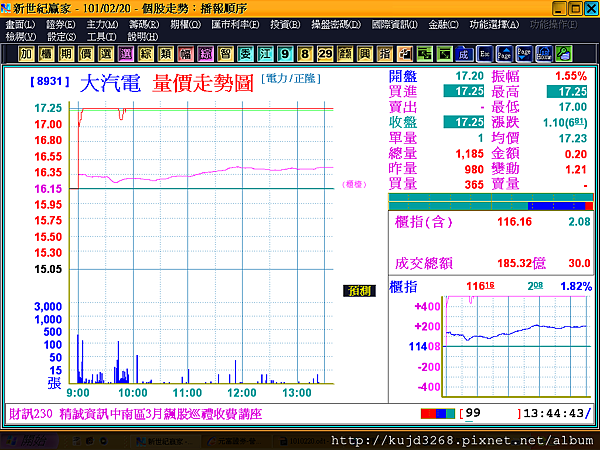
Task: Click the cyan 江 toolbar icon
Action: point(265,54)
